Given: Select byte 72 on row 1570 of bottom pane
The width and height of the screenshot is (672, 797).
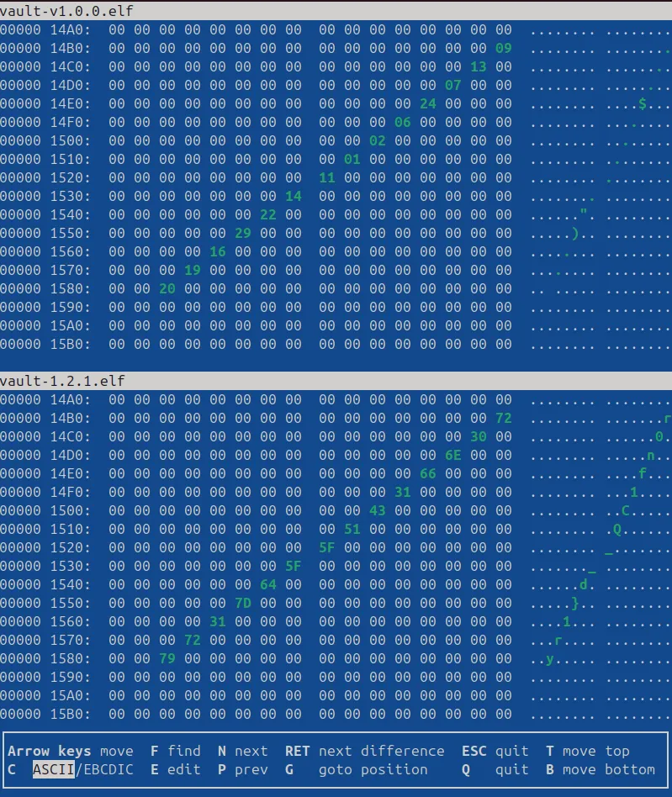Looking at the screenshot, I should pos(192,640).
